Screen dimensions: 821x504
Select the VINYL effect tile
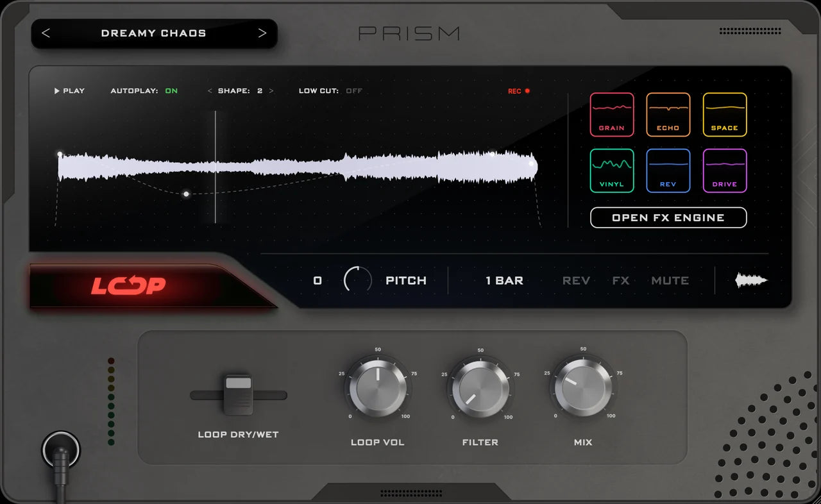point(612,171)
